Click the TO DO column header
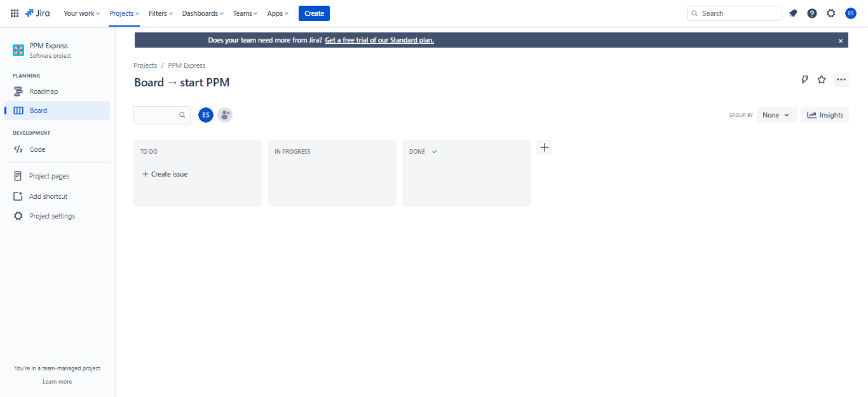868x397 pixels. pyautogui.click(x=149, y=152)
